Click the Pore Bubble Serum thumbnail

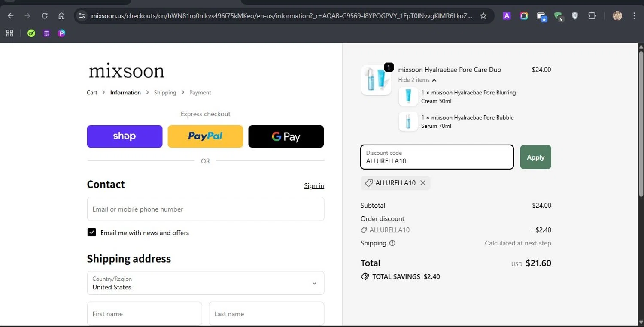(x=408, y=121)
